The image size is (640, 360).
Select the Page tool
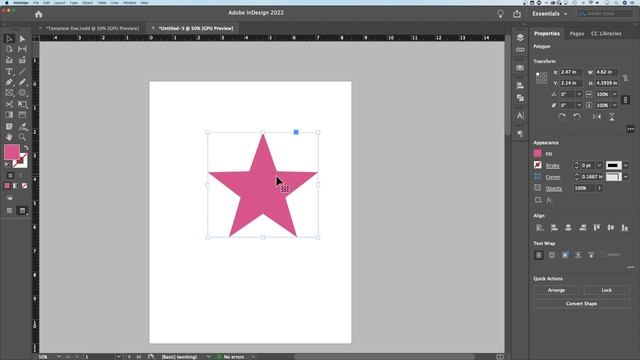click(x=9, y=49)
